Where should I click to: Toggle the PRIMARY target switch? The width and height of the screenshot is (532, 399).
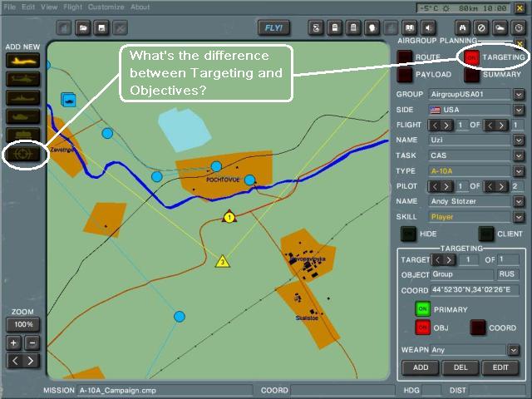pos(423,309)
